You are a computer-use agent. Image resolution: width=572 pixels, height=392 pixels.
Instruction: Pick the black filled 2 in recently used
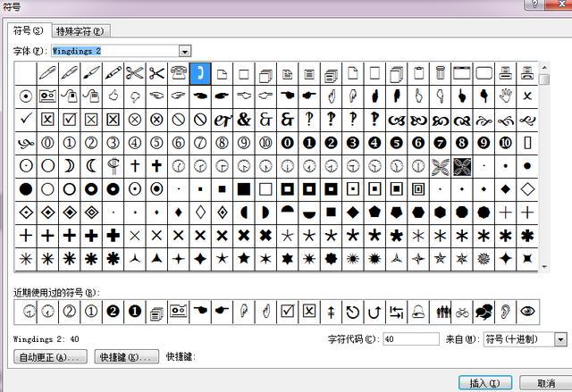pyautogui.click(x=114, y=312)
